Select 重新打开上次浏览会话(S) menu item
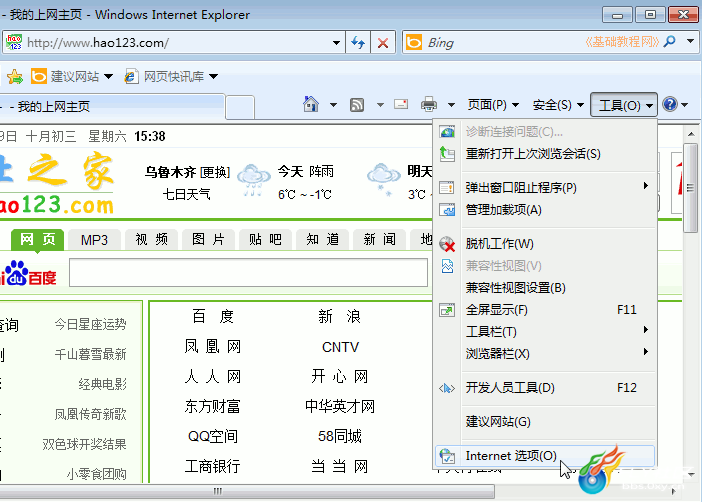 (x=544, y=154)
